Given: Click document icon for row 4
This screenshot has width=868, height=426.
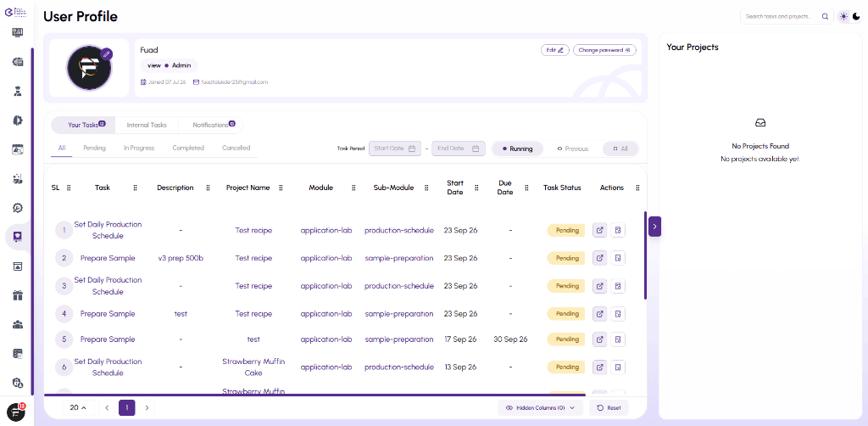Looking at the screenshot, I should [618, 313].
